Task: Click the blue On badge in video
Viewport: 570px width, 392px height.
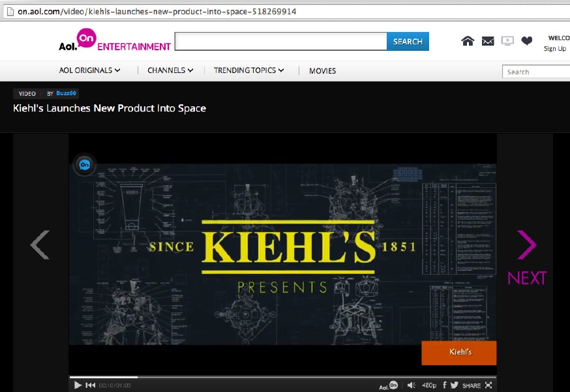Action: [84, 165]
